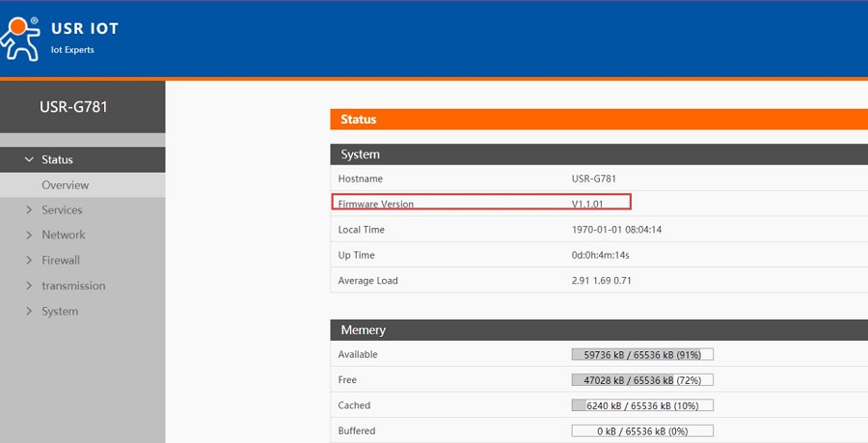Screen dimensions: 868x443
Task: Click the Available memory label
Action: [358, 354]
